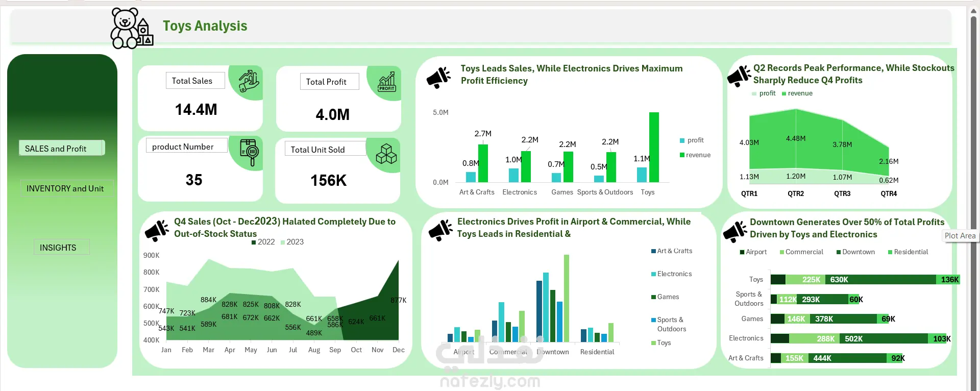Select the Total Sales label box

(x=195, y=81)
